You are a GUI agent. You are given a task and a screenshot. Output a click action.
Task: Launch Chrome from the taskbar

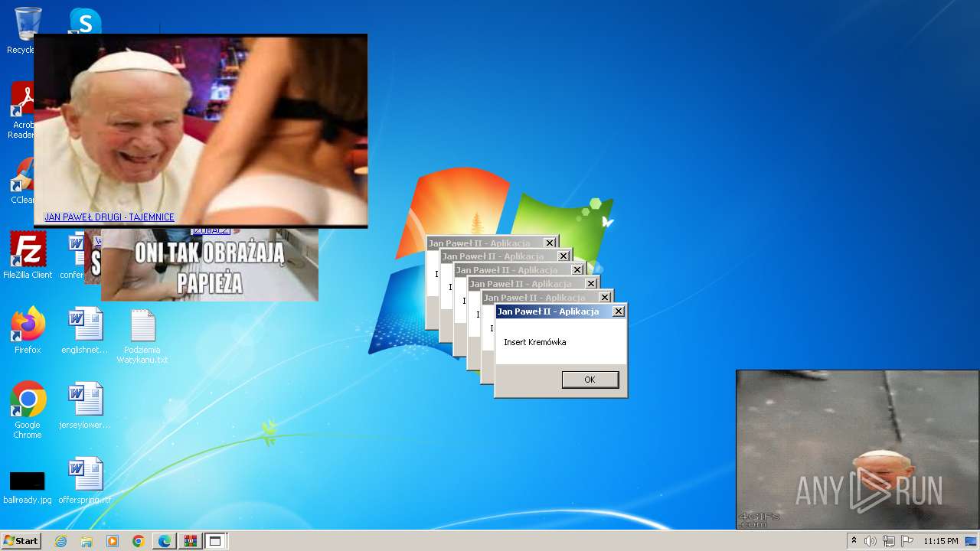pos(139,541)
